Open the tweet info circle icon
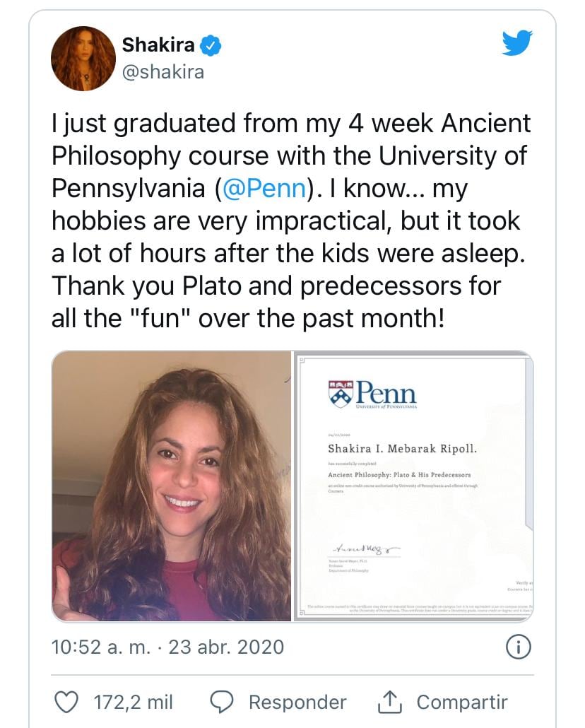 pos(519,647)
